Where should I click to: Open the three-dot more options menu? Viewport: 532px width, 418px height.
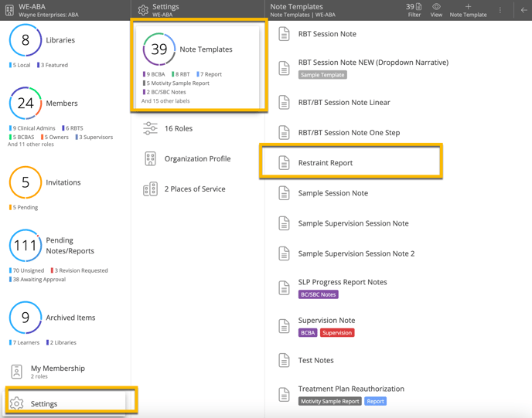pyautogui.click(x=500, y=10)
